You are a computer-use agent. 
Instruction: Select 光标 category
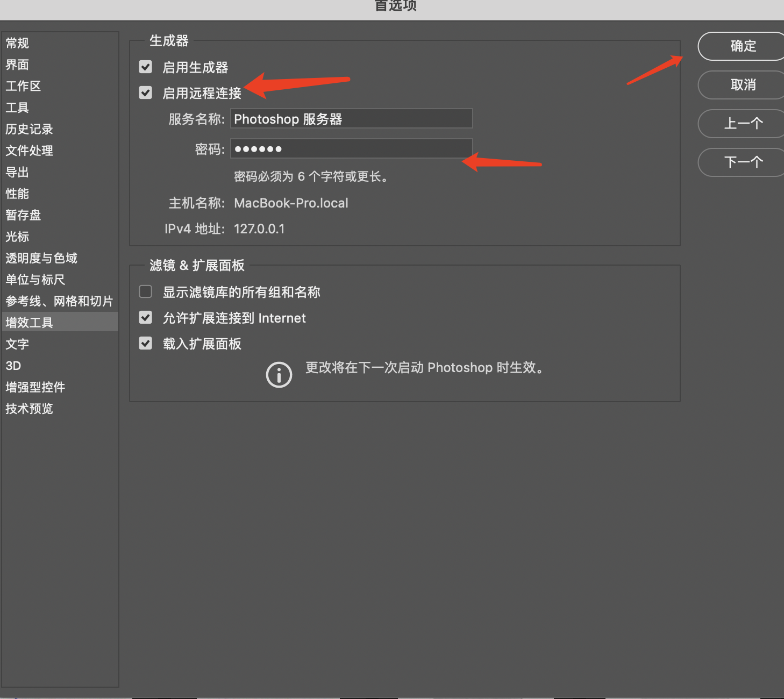tap(60, 237)
